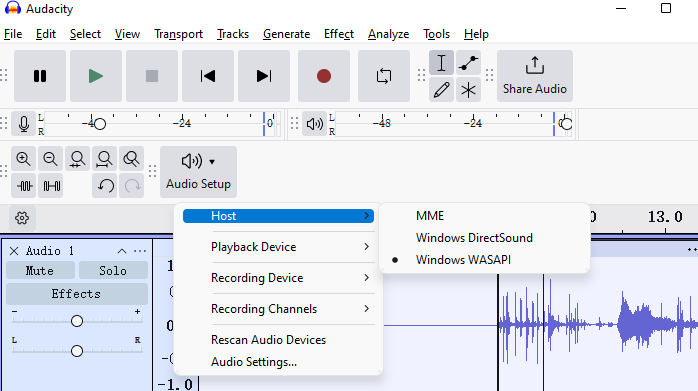Mute the Audio 1 track
This screenshot has height=391, width=698.
coord(40,271)
